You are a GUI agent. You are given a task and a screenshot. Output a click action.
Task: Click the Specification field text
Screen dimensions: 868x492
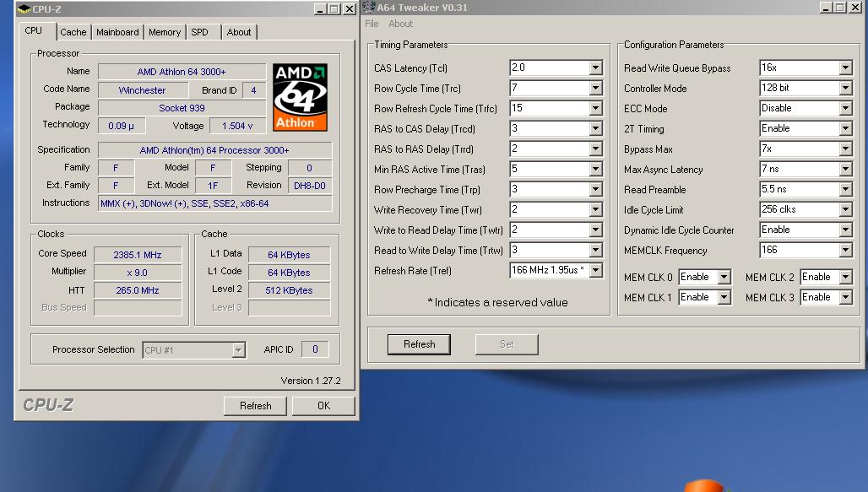click(214, 150)
